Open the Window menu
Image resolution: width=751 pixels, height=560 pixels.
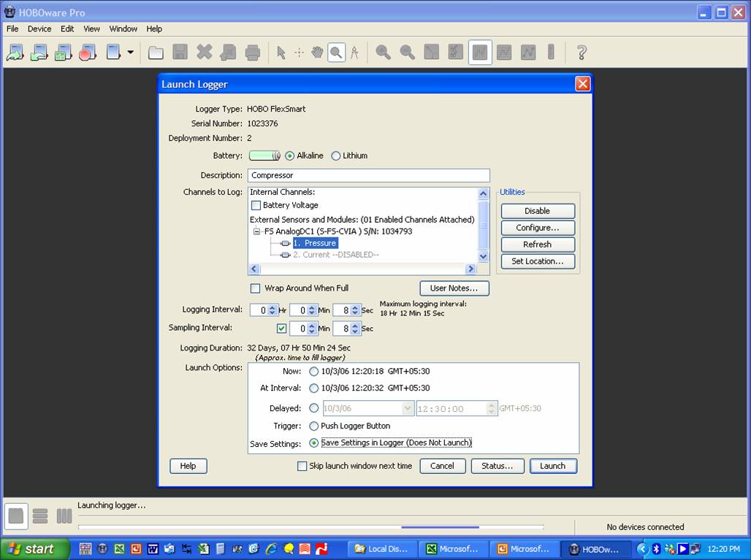point(123,29)
